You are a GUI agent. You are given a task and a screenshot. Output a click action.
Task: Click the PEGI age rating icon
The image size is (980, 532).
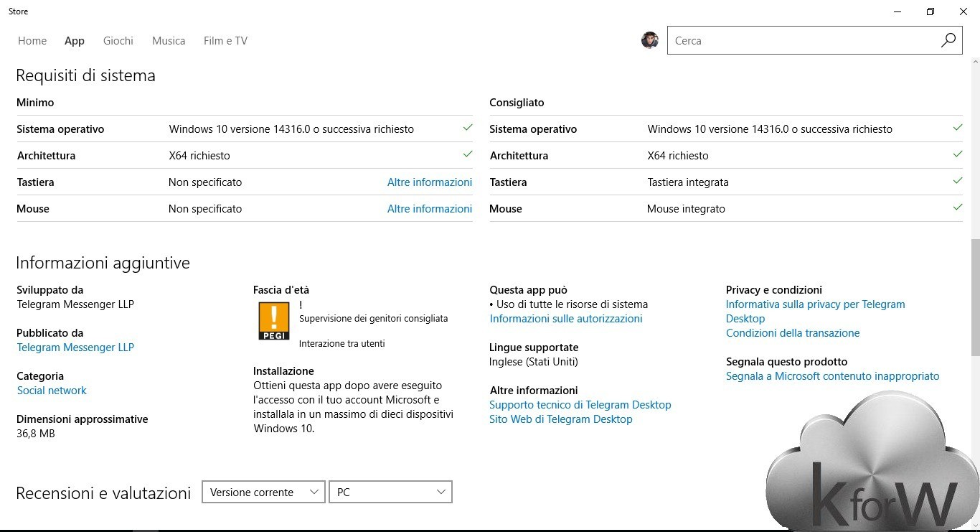[273, 320]
